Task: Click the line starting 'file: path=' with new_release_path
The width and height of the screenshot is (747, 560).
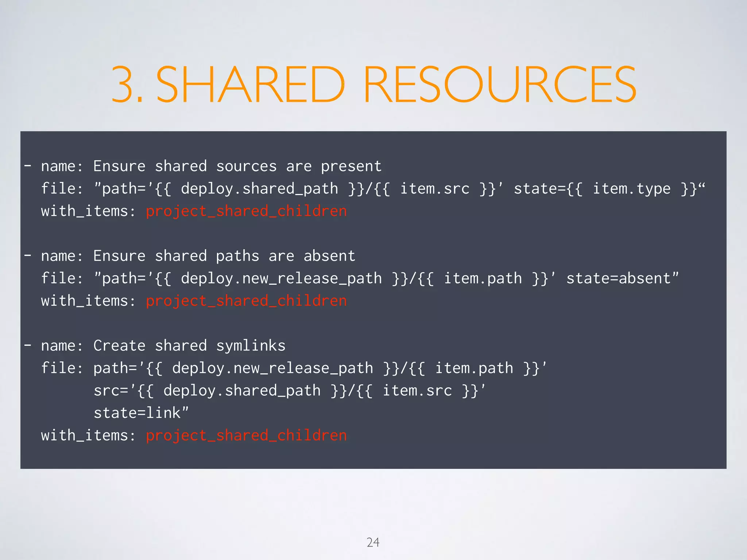Action: (294, 368)
